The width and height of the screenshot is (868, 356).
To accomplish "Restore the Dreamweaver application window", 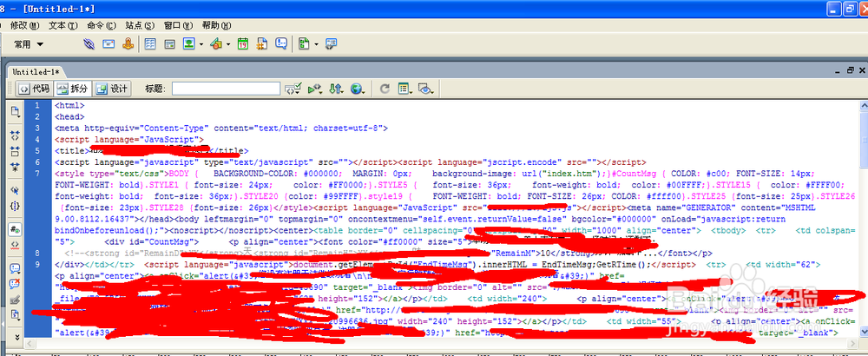I will pos(852,9).
